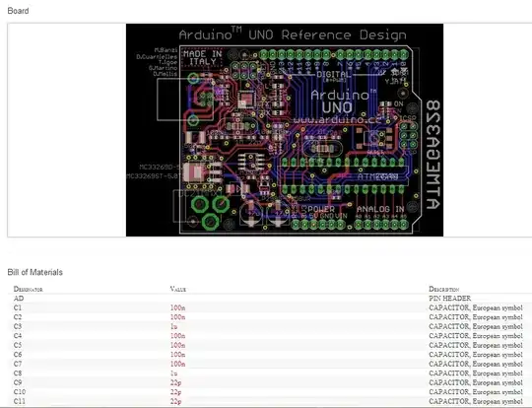Select the C3 designator cell

(x=18, y=326)
